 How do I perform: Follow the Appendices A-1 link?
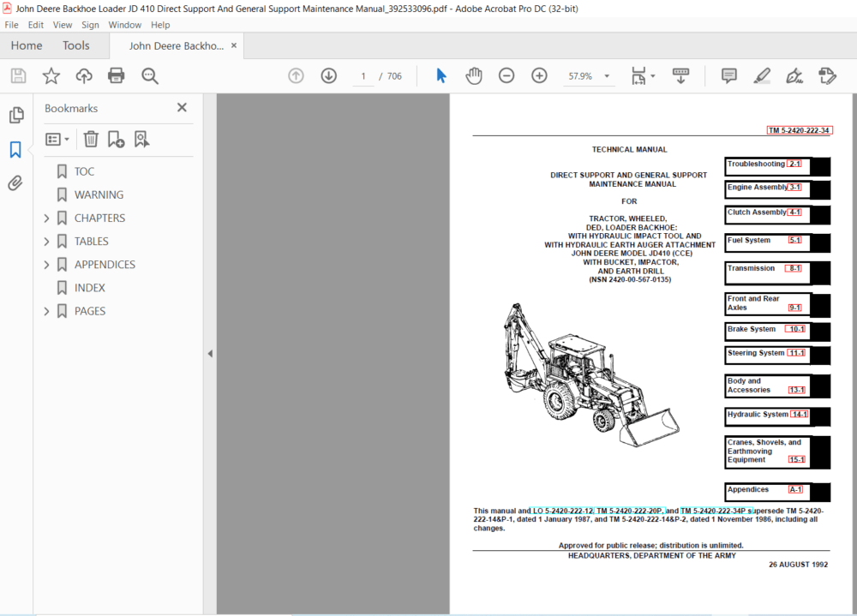(795, 490)
